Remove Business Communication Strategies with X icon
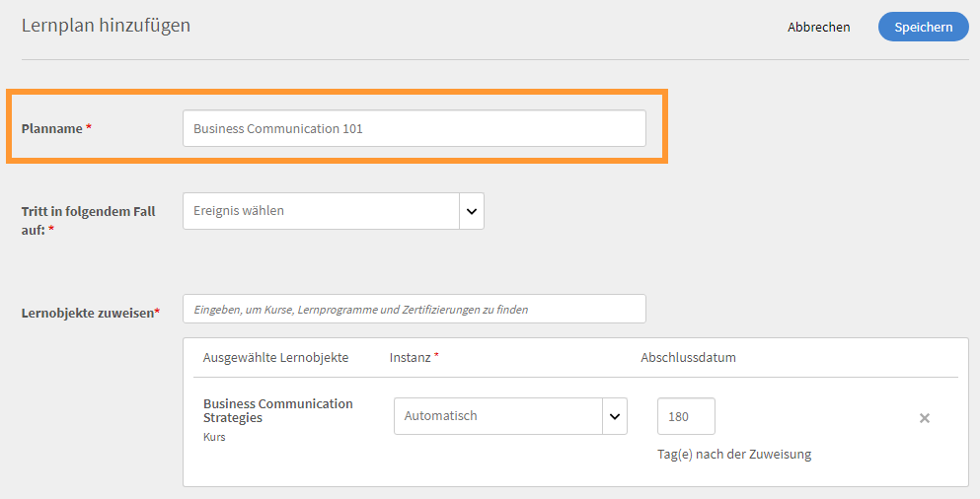Viewport: 980px width, 499px height. 925,418
